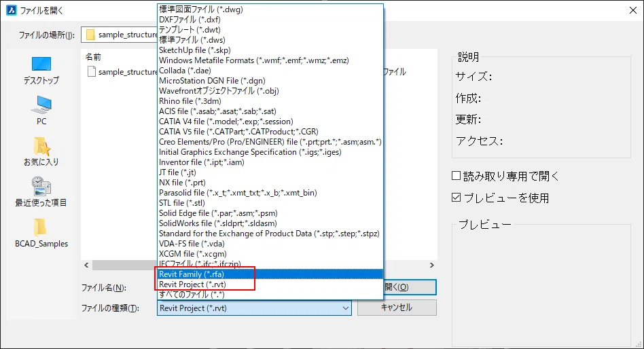This screenshot has height=349, width=644.
Task: Choose Windows Metafile Formats option
Action: coord(270,60)
